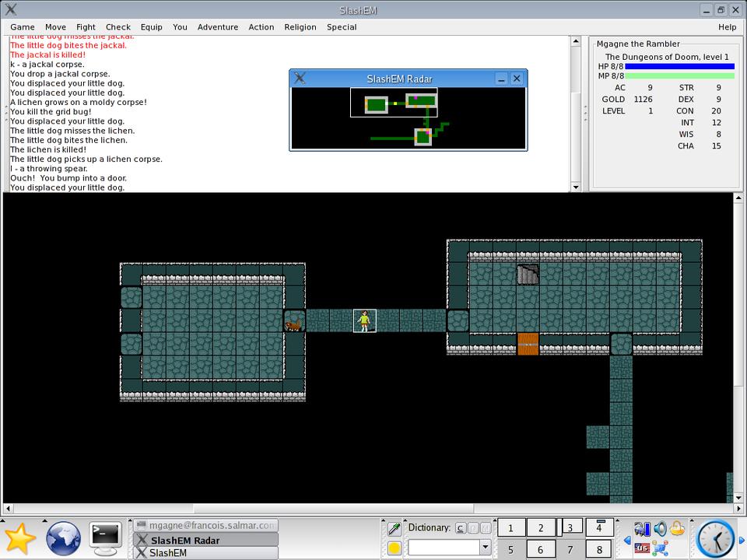Open the terminal from the panel
This screenshot has height=560, width=747.
105,536
